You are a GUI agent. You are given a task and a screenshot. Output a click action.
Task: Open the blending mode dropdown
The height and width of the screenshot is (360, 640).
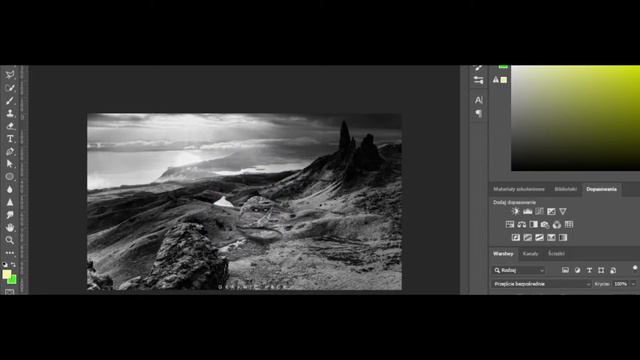coord(542,284)
